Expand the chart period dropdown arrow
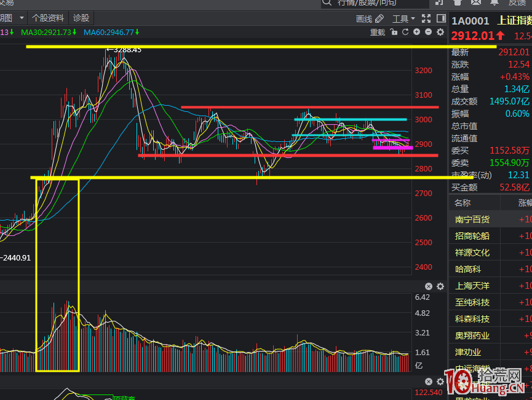The height and width of the screenshot is (400, 532). pyautogui.click(x=22, y=18)
